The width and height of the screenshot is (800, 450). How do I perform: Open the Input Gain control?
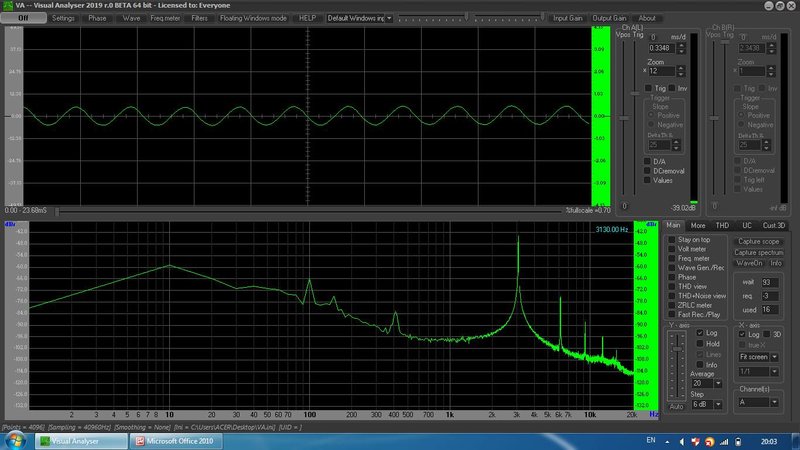[x=568, y=18]
